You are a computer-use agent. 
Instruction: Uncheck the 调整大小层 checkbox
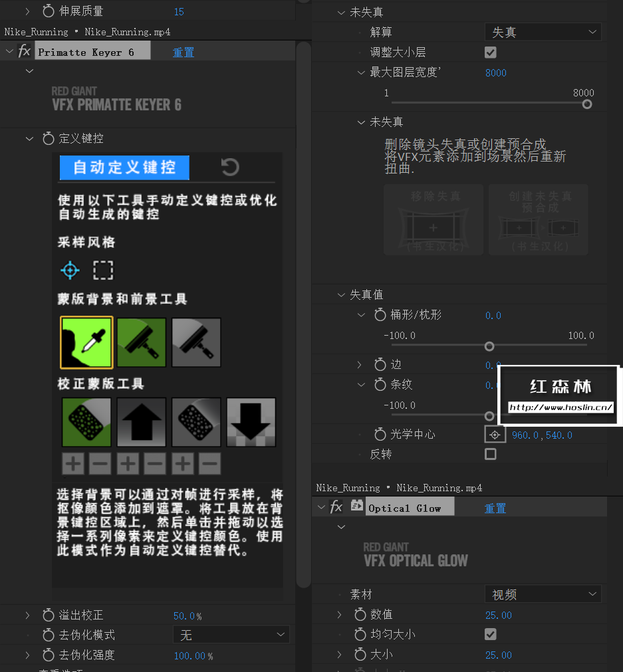[491, 53]
